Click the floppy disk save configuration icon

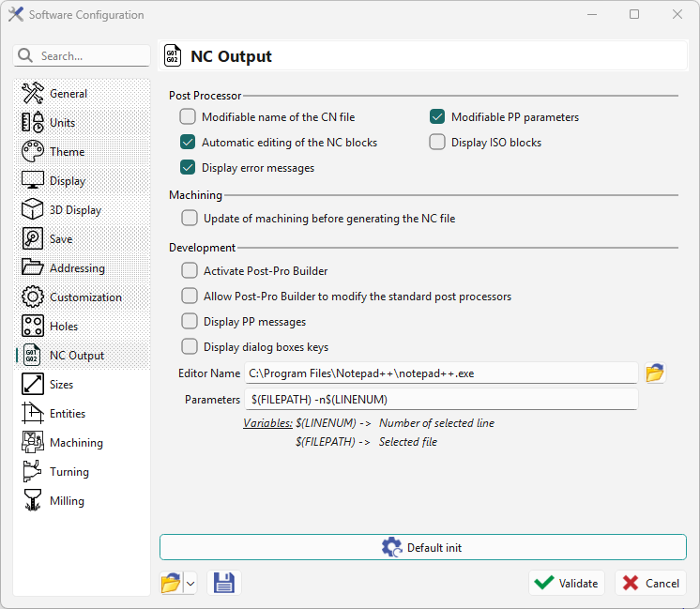tap(224, 583)
